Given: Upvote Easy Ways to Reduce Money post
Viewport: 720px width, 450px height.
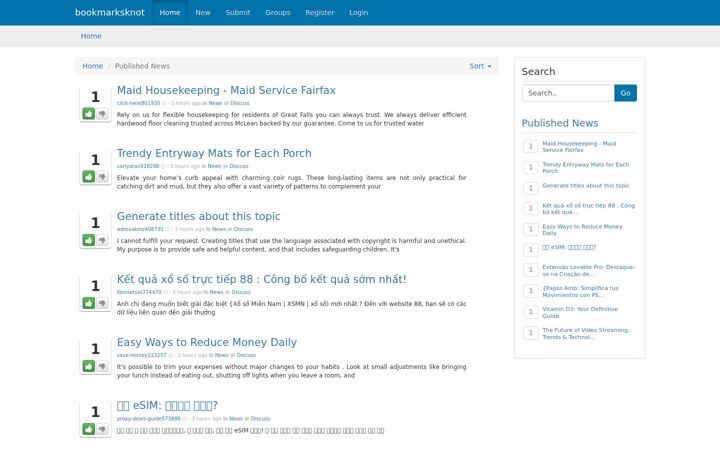Looking at the screenshot, I should (89, 366).
